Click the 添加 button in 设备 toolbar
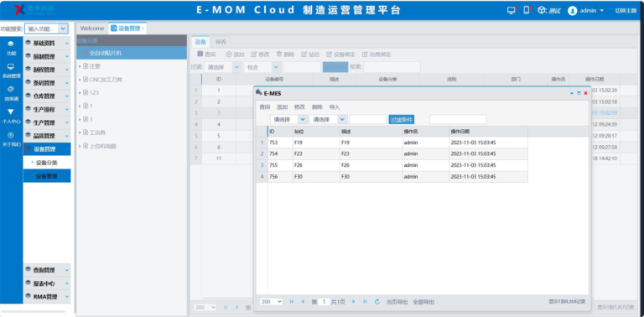Viewport: 644px width, 317px height. coord(236,55)
